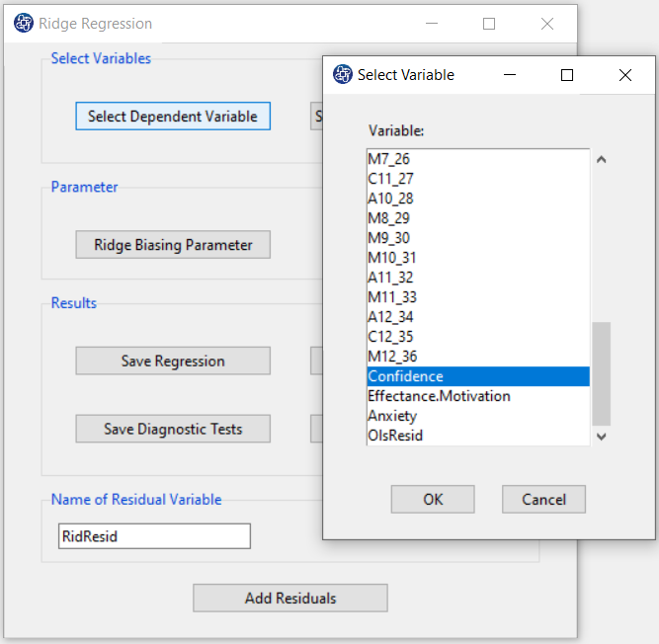Click the Select Variable dialog app icon
The width and height of the screenshot is (659, 644).
click(x=343, y=74)
